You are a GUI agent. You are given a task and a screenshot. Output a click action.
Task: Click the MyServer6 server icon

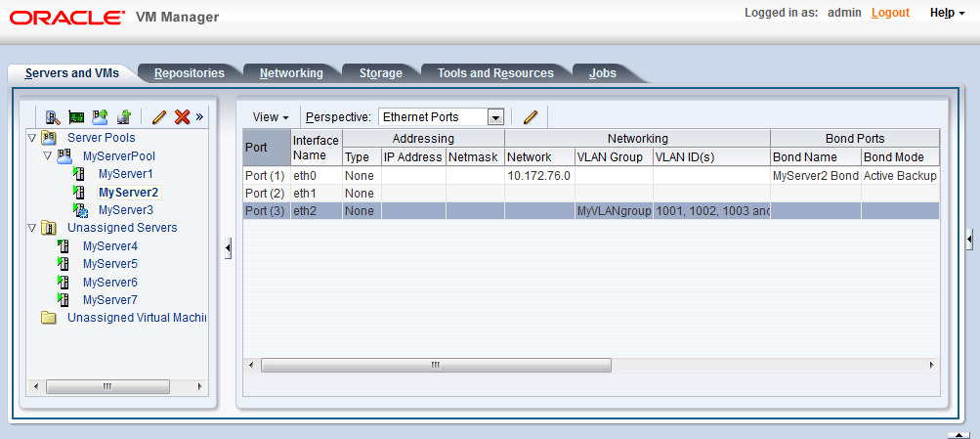point(63,282)
